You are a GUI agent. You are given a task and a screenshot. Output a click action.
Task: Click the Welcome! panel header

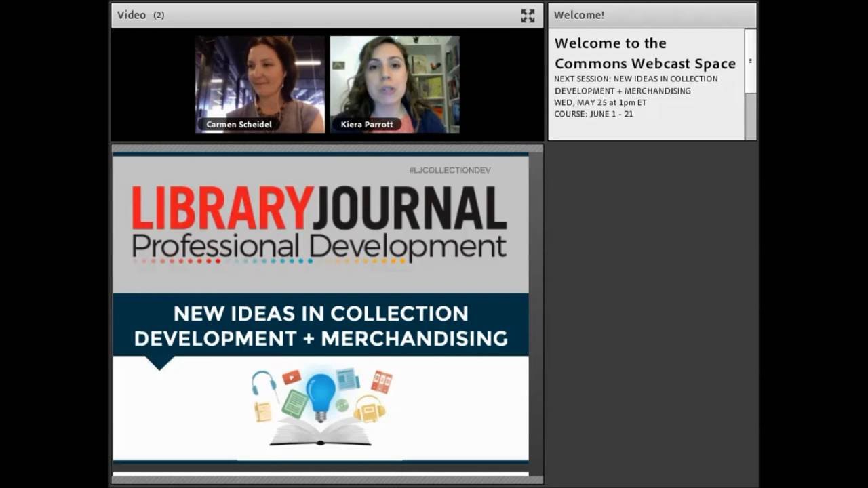point(652,15)
